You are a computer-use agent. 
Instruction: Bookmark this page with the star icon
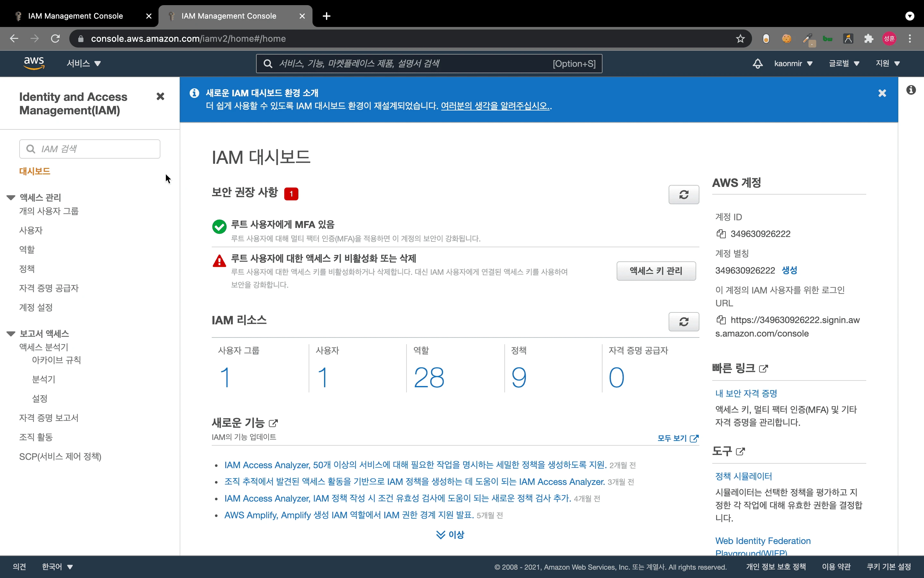pos(740,39)
